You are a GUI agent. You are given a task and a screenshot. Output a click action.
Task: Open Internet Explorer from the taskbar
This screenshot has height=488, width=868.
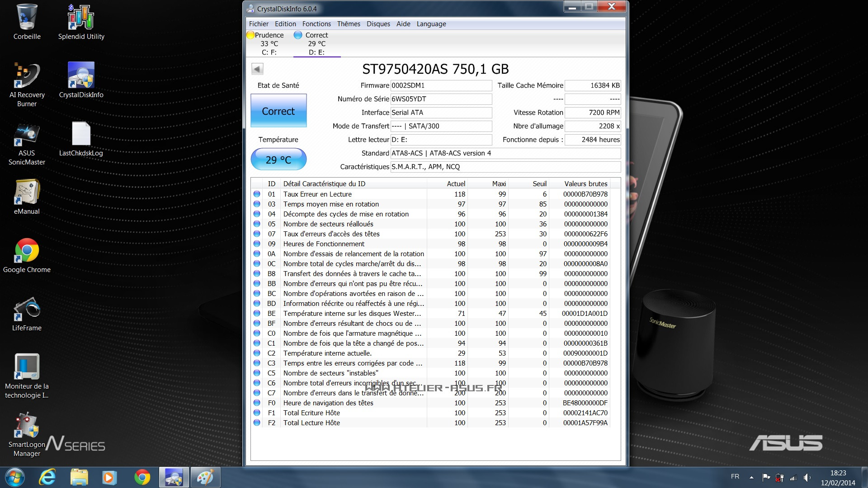48,477
